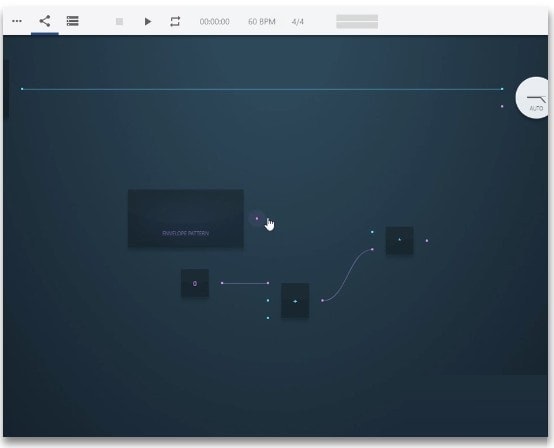Click the plus node output port

[322, 301]
